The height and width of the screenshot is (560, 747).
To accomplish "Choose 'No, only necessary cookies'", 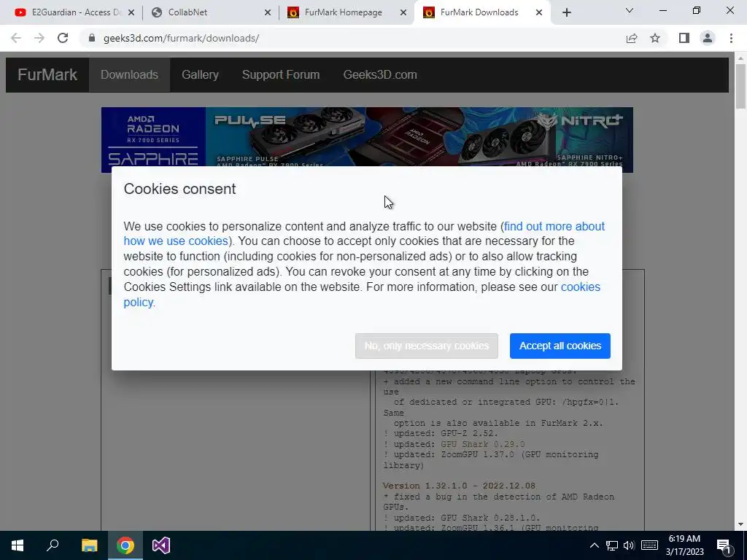I will (x=426, y=346).
